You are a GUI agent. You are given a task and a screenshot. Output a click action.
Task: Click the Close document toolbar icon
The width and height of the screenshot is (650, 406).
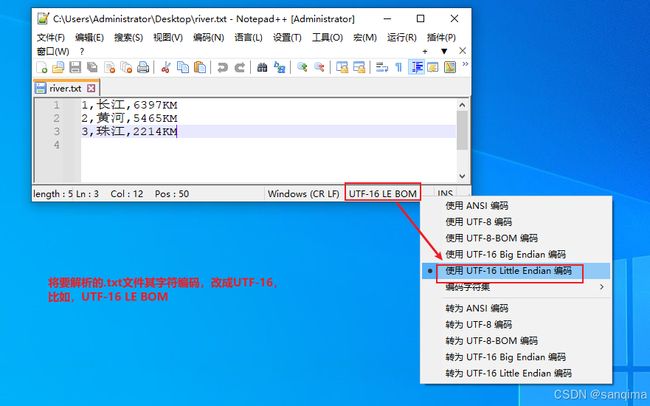(x=109, y=67)
